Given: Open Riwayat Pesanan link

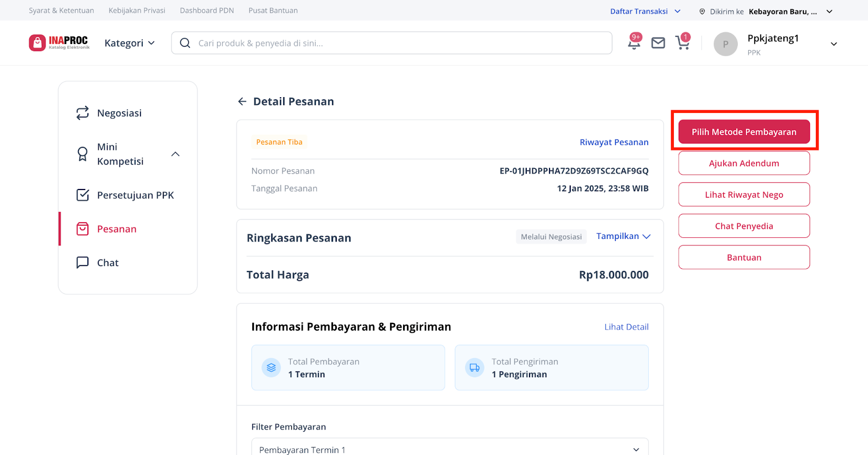Looking at the screenshot, I should [614, 142].
